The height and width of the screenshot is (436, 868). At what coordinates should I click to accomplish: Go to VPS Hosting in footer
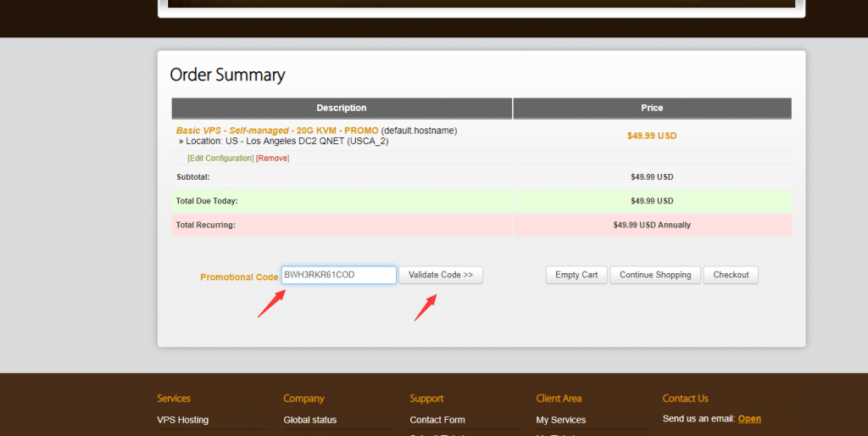182,420
